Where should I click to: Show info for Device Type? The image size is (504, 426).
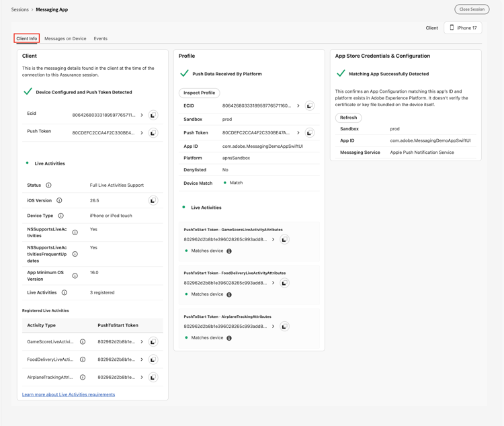point(60,216)
